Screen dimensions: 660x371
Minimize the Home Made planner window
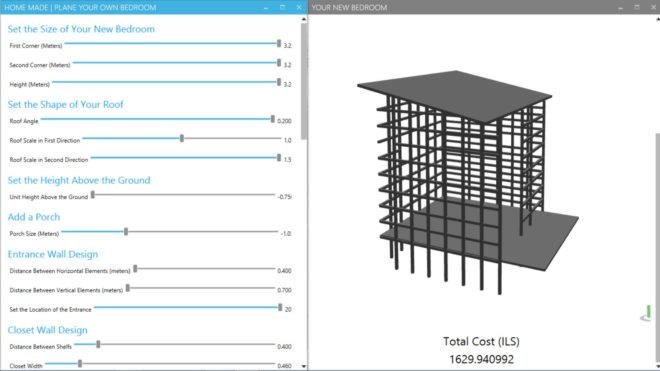266,8
